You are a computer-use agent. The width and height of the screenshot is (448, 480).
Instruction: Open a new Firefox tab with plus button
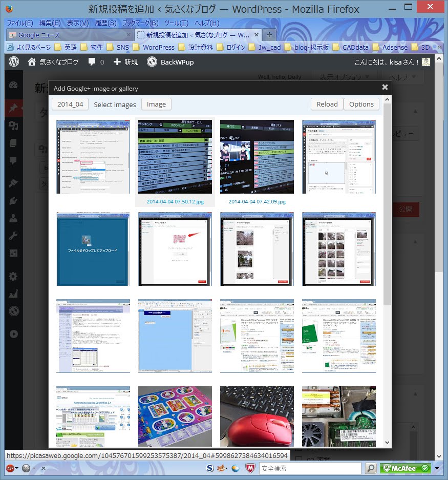coord(269,35)
